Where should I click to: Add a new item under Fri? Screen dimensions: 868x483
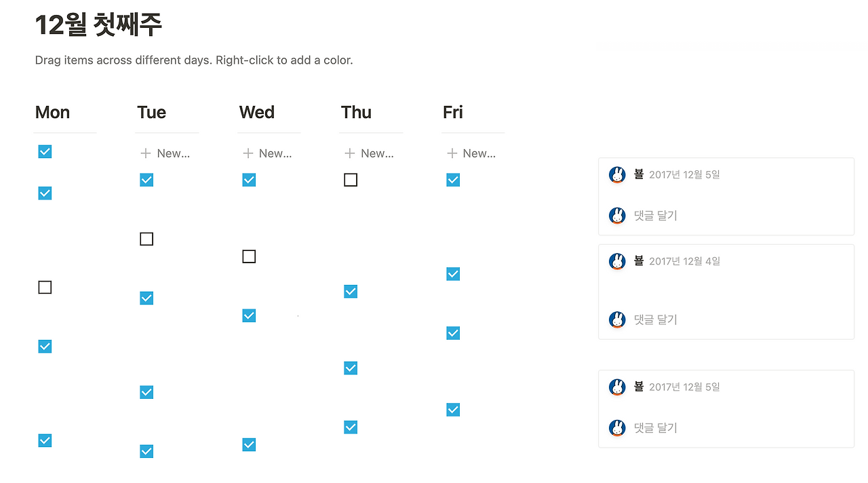471,153
